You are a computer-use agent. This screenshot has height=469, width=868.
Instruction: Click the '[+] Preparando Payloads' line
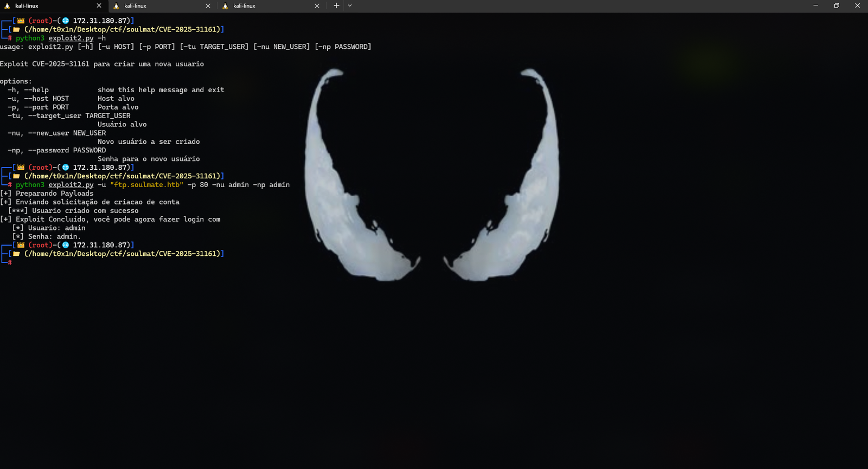[x=47, y=194]
